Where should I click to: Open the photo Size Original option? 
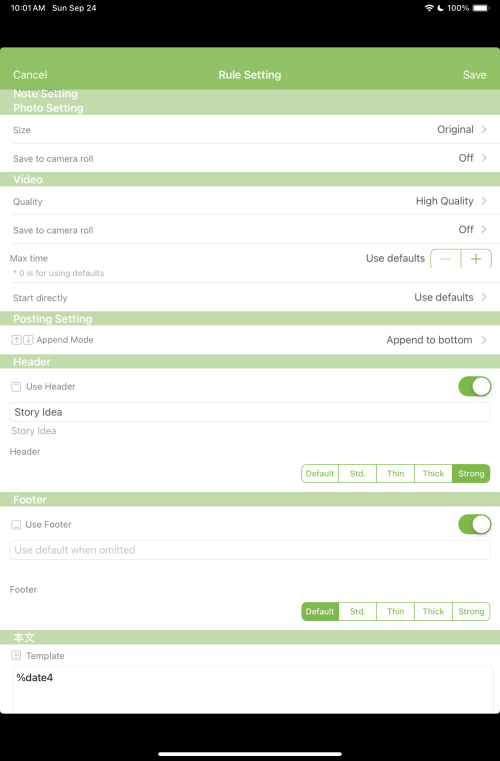[250, 130]
